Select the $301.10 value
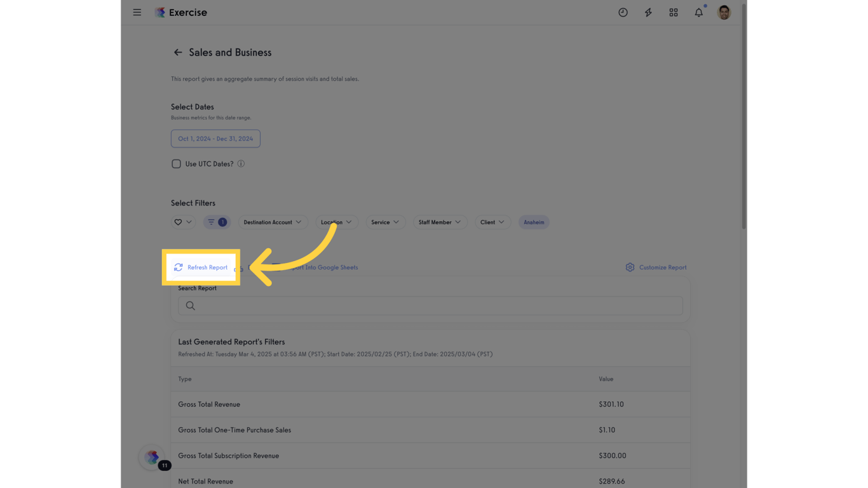The height and width of the screenshot is (488, 868). click(x=611, y=404)
